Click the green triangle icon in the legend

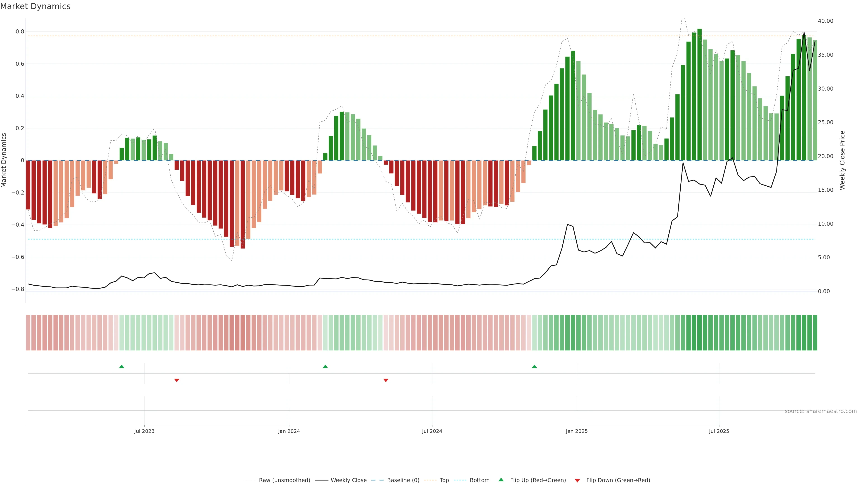point(501,480)
